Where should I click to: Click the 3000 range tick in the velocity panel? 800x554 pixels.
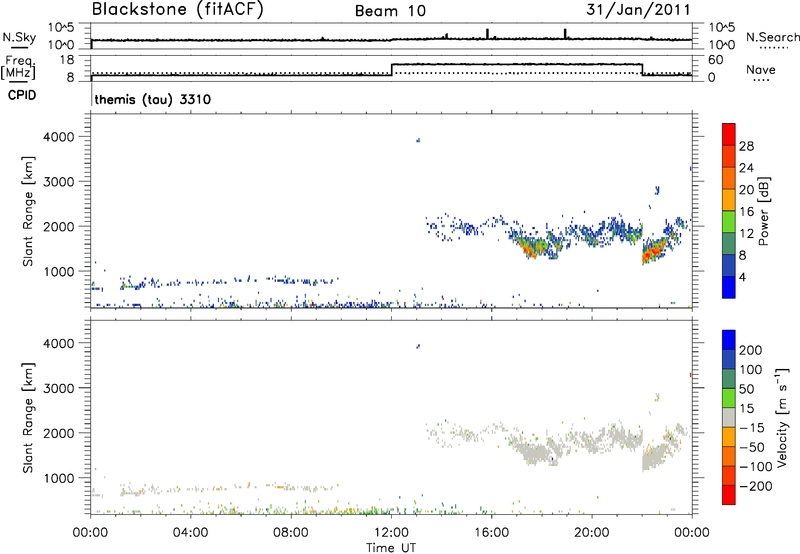(58, 388)
